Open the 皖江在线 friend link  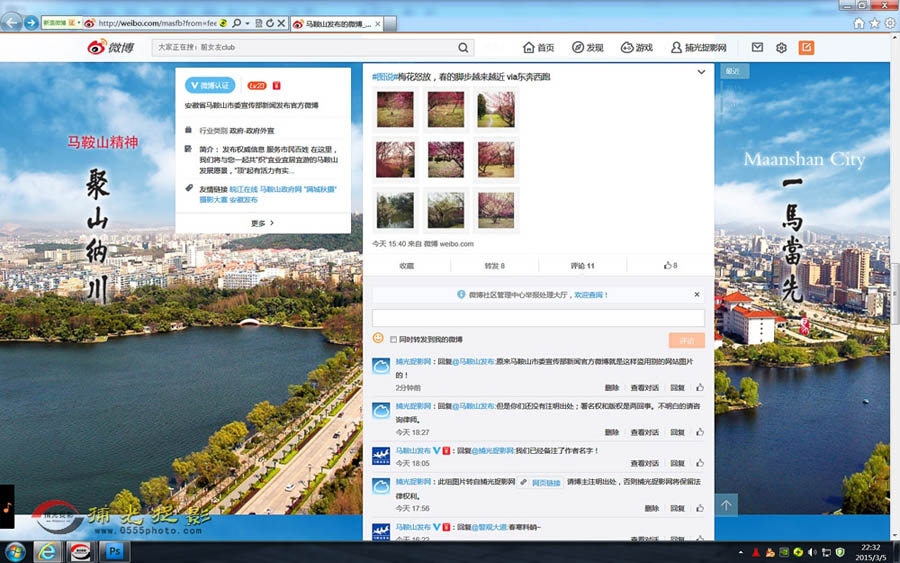(243, 189)
